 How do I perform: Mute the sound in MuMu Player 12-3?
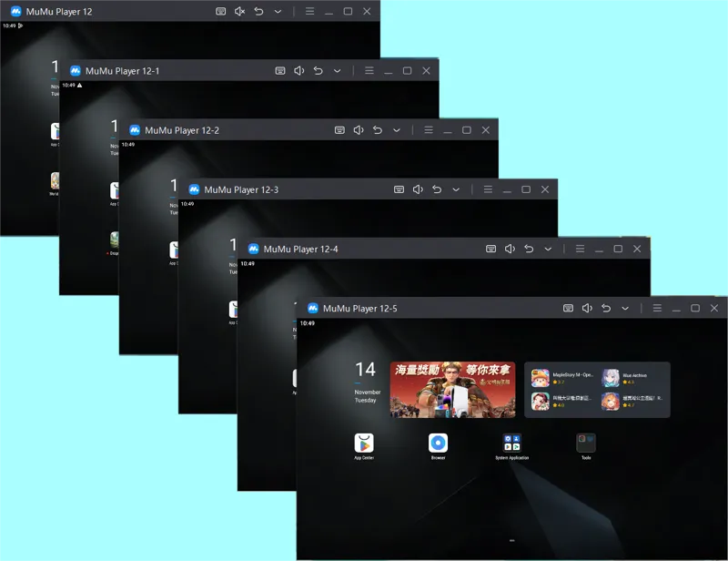pos(418,189)
